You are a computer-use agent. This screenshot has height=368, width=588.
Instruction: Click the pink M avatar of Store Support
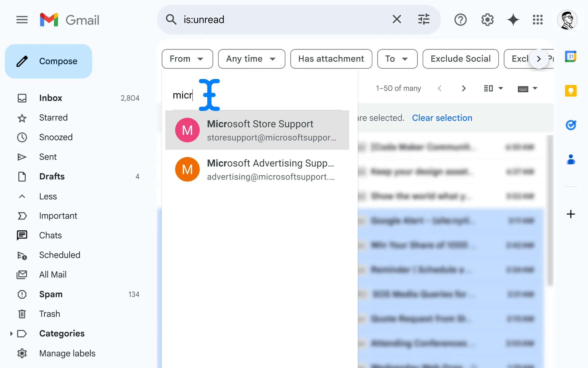[187, 130]
